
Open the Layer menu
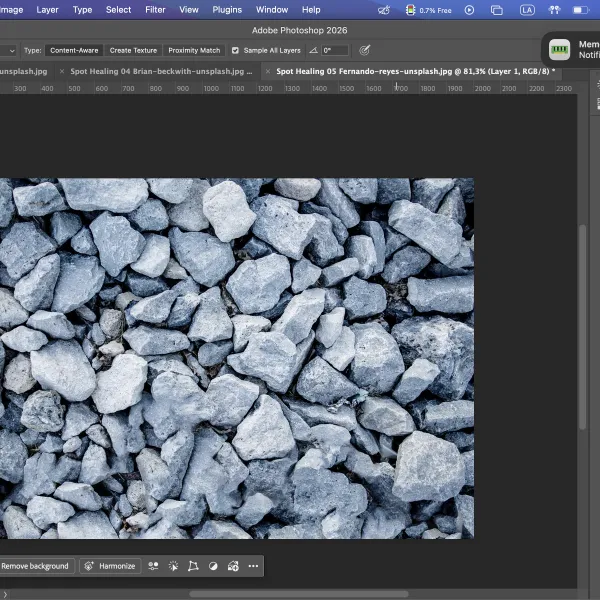point(47,10)
